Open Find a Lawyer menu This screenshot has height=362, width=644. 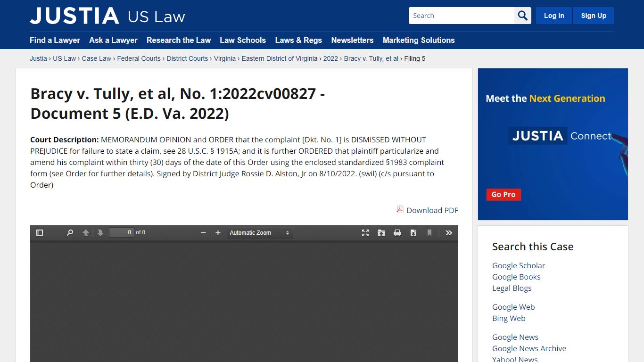[55, 40]
